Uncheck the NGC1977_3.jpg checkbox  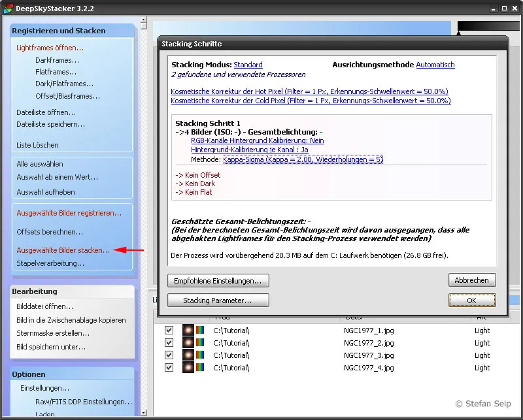(169, 355)
